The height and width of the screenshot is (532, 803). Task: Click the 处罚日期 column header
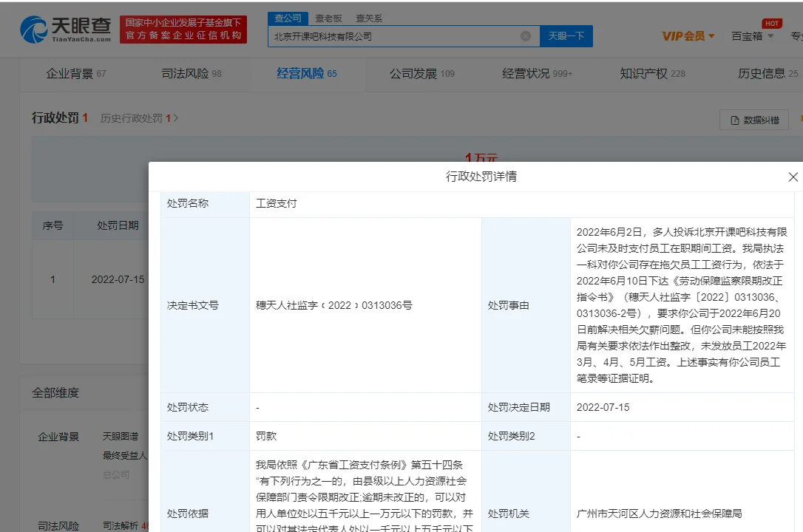tap(118, 225)
